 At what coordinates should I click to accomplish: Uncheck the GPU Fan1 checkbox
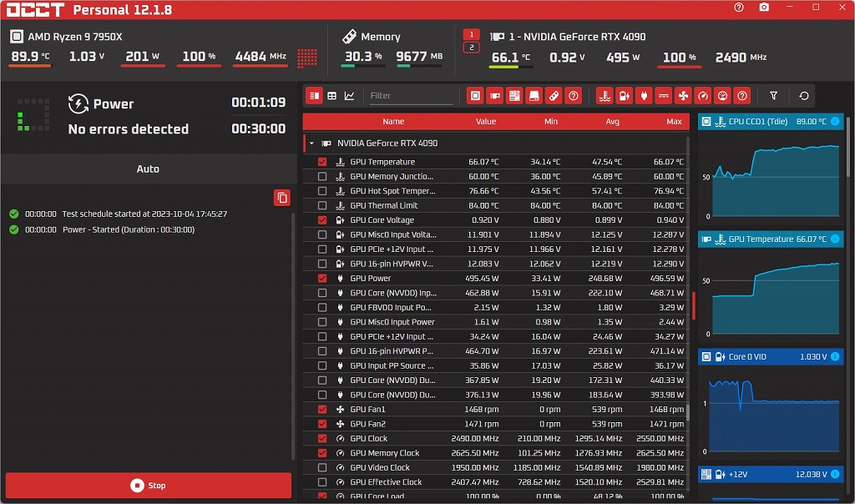coord(322,409)
